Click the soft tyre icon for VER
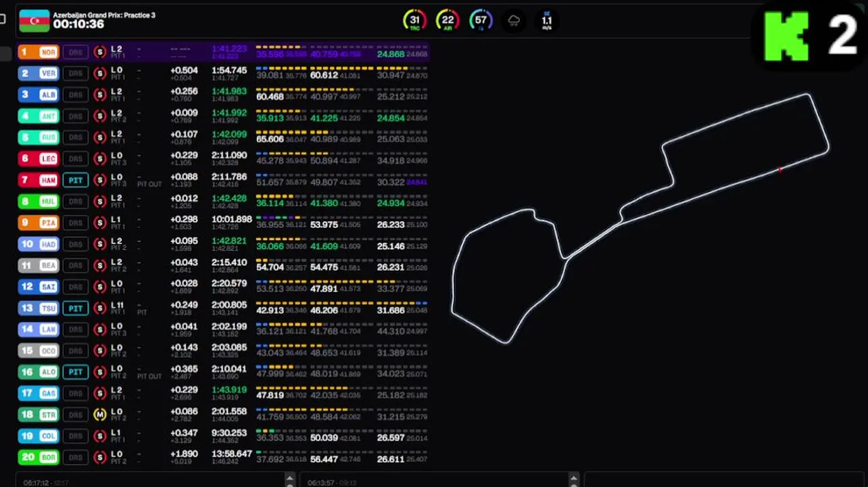Viewport: 868px width, 487px height. (x=100, y=74)
